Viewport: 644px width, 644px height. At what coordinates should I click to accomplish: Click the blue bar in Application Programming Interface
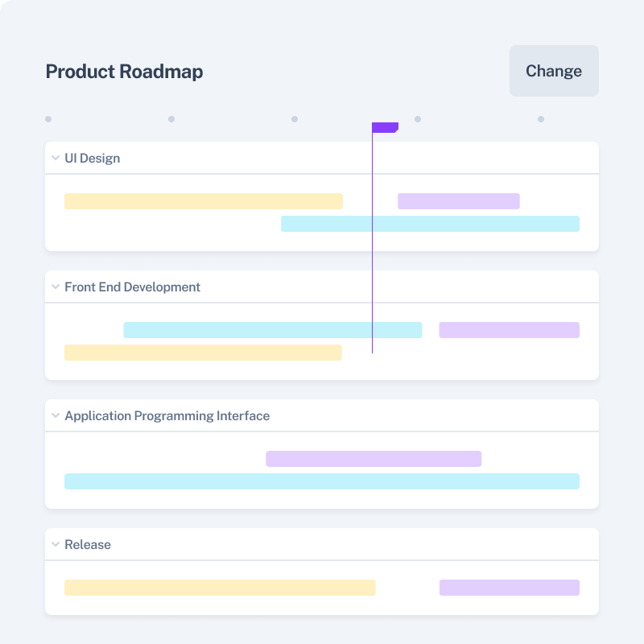322,481
